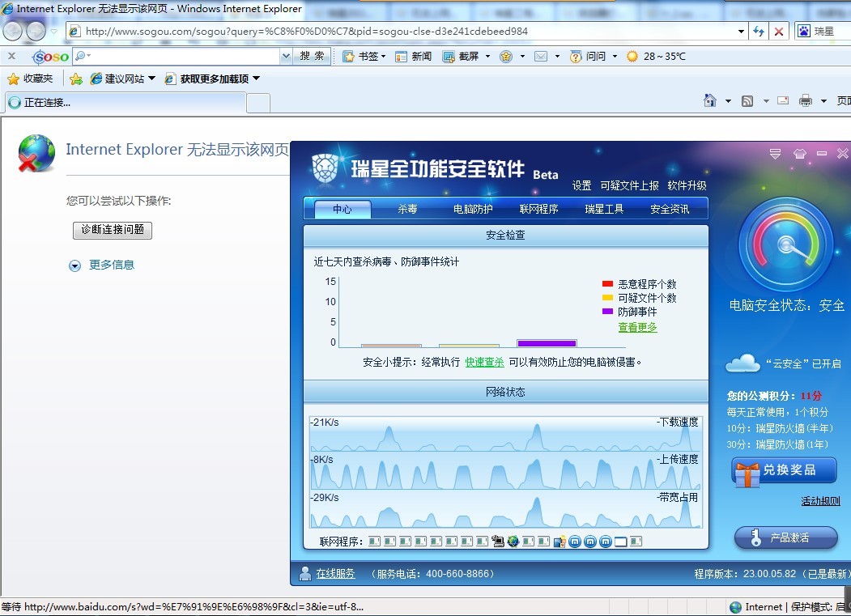Expand the 建议网站 dropdown arrow
This screenshot has height=616, width=851.
151,79
